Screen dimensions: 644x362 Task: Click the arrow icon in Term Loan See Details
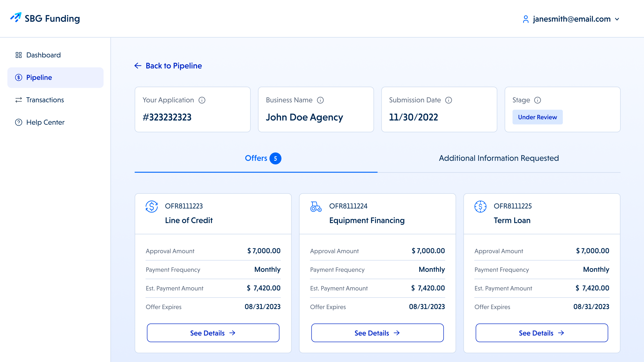[561, 333]
